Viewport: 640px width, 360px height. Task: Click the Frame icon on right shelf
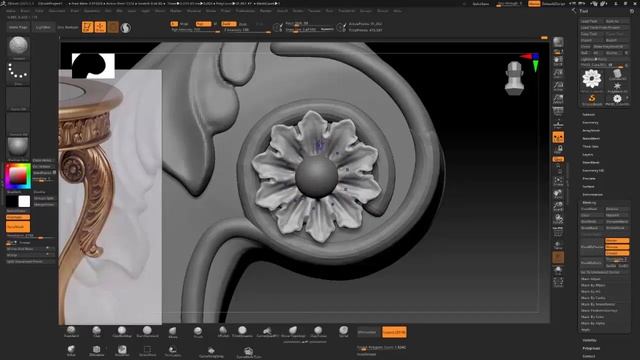558,181
